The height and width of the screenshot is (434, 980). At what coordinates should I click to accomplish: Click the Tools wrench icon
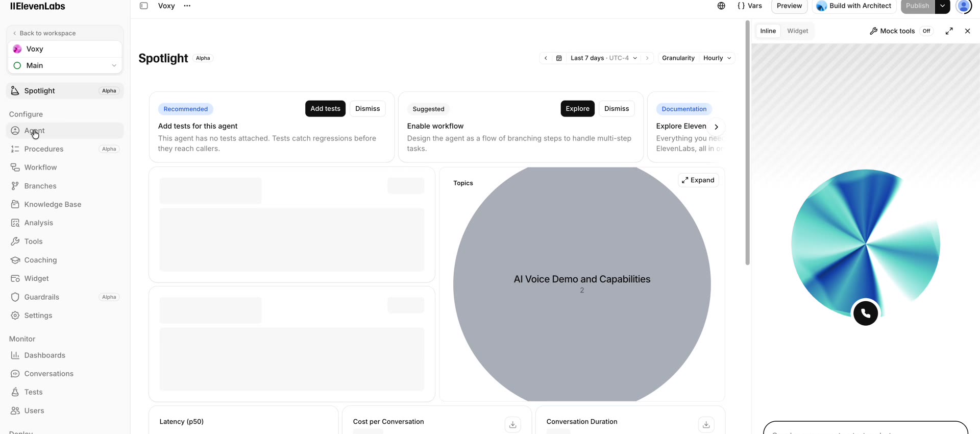pyautogui.click(x=15, y=242)
